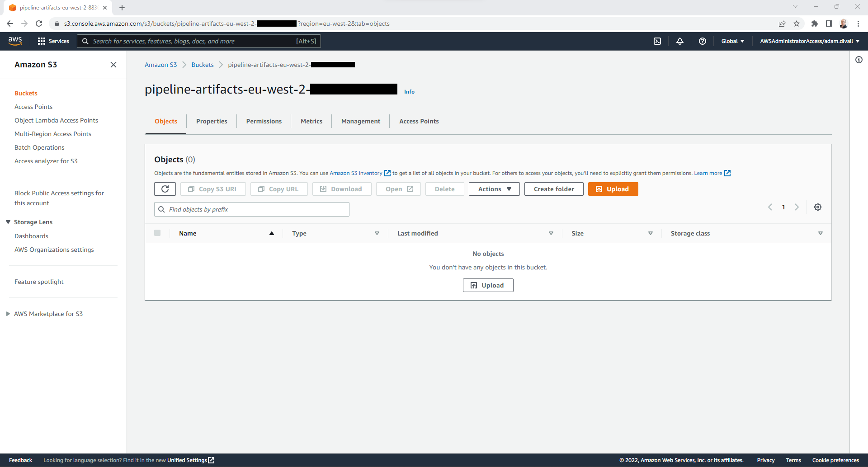
Task: Switch to the Metrics tab
Action: 311,121
